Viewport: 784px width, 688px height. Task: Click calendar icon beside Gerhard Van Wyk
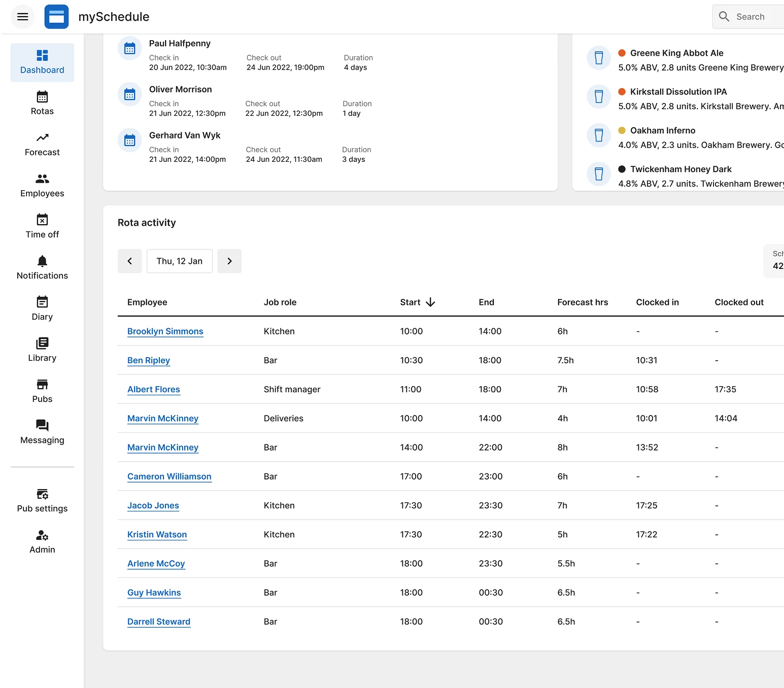point(130,140)
